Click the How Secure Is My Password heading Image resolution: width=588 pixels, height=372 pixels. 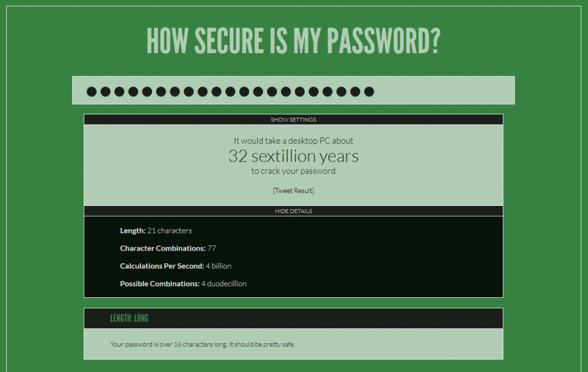point(293,40)
